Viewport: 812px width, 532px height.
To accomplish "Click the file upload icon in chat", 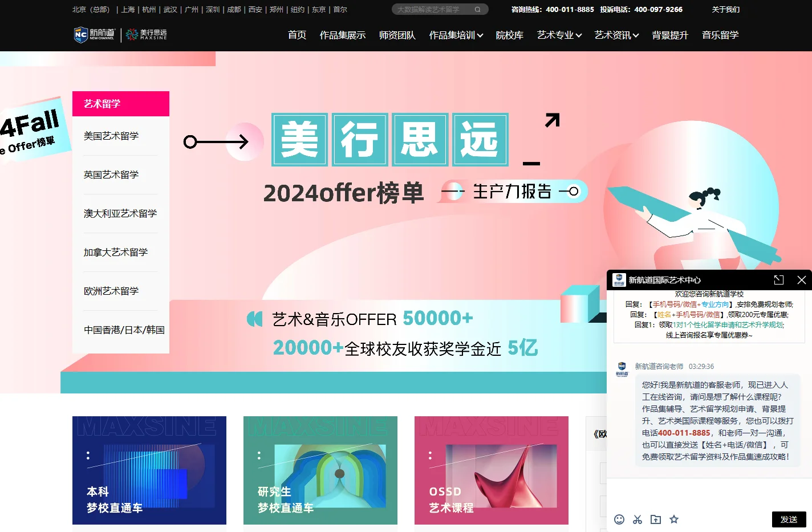I will [656, 519].
